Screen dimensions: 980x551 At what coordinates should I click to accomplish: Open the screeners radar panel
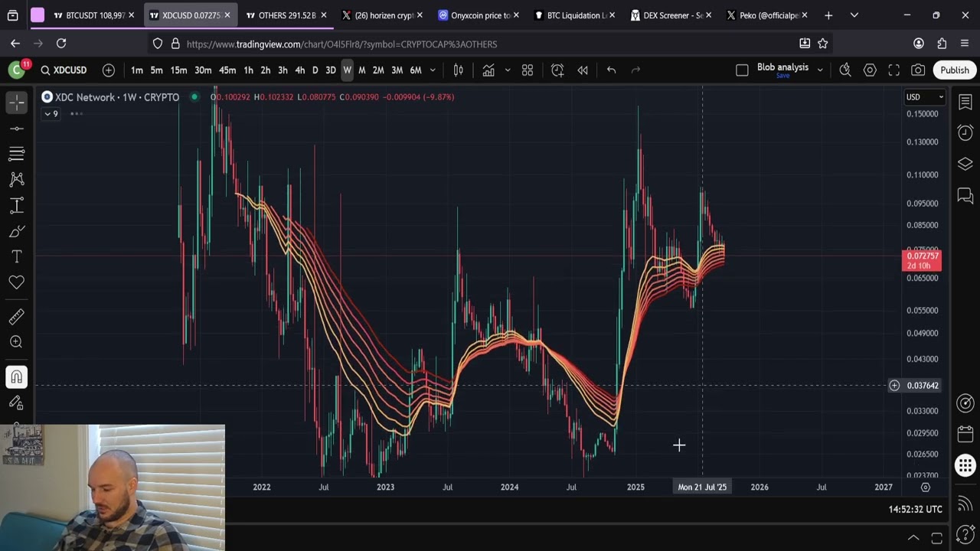coord(965,403)
